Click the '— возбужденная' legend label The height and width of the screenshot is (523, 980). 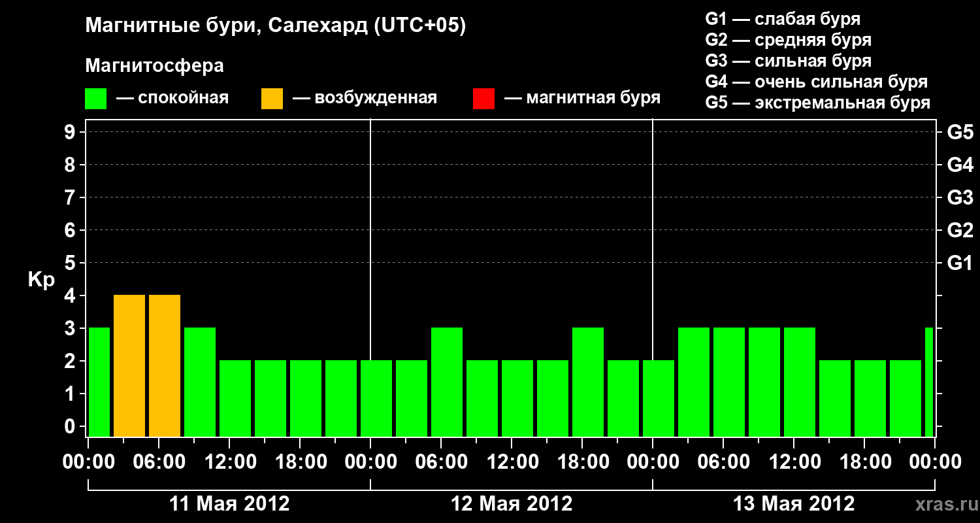click(365, 98)
